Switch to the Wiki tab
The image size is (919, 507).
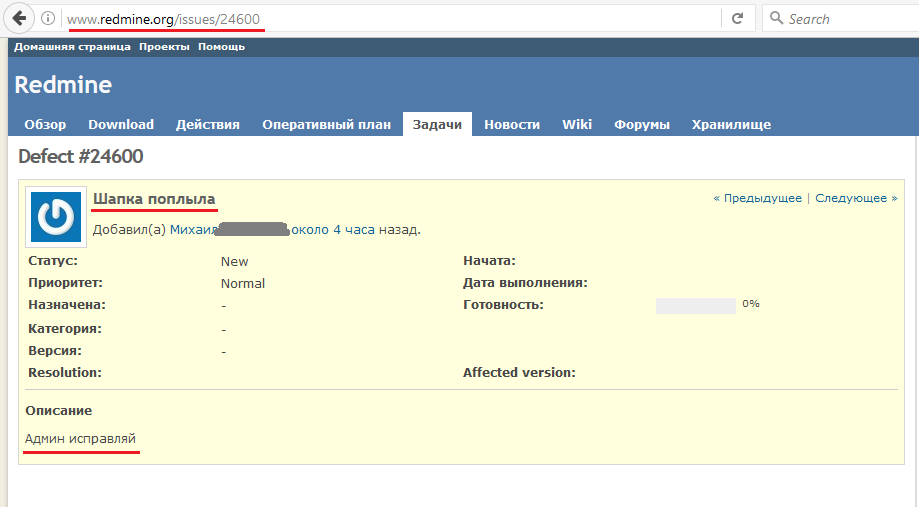point(577,124)
